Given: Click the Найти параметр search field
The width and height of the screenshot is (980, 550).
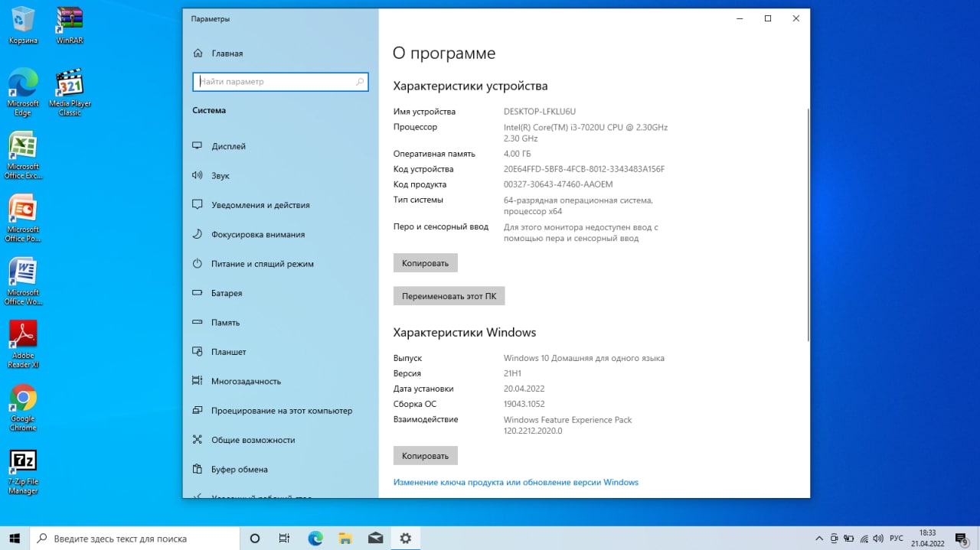Looking at the screenshot, I should tap(280, 82).
